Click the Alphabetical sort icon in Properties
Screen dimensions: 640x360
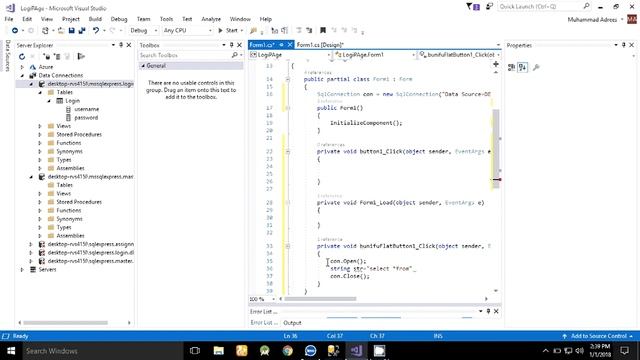[522, 67]
